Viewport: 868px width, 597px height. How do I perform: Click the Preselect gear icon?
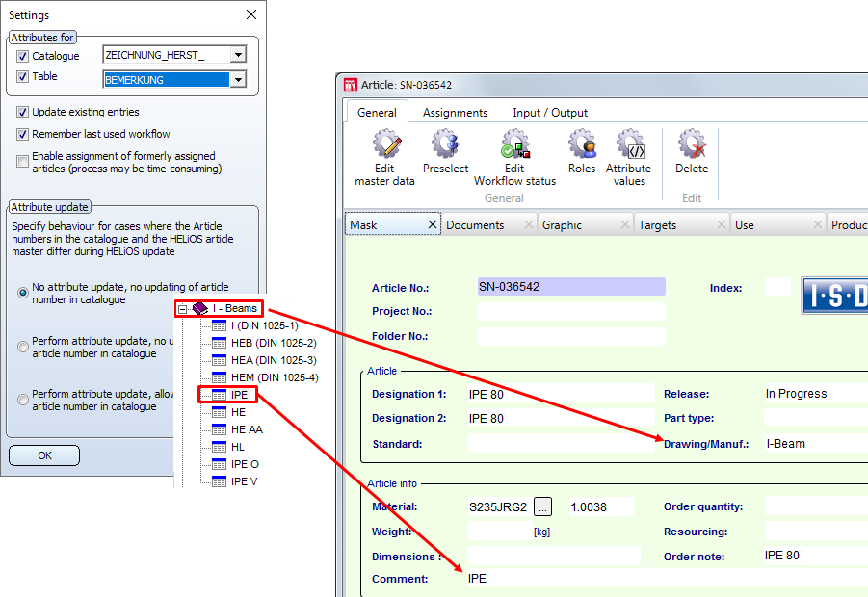click(x=446, y=143)
